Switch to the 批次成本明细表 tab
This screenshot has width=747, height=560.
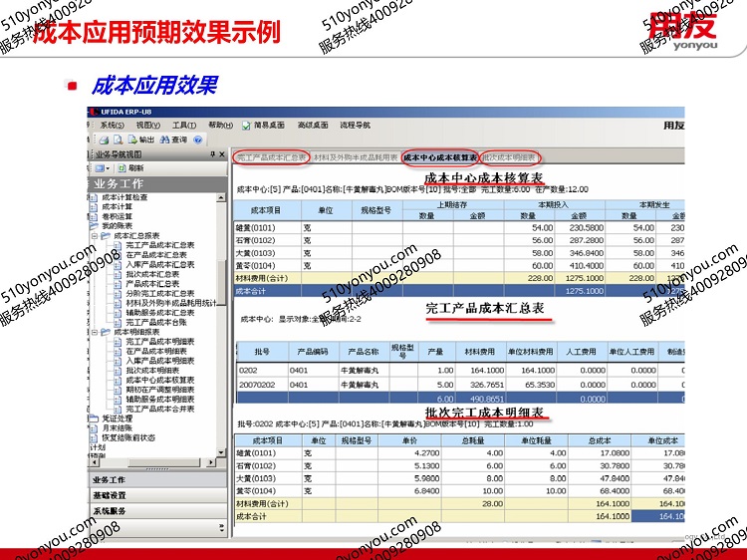click(509, 157)
